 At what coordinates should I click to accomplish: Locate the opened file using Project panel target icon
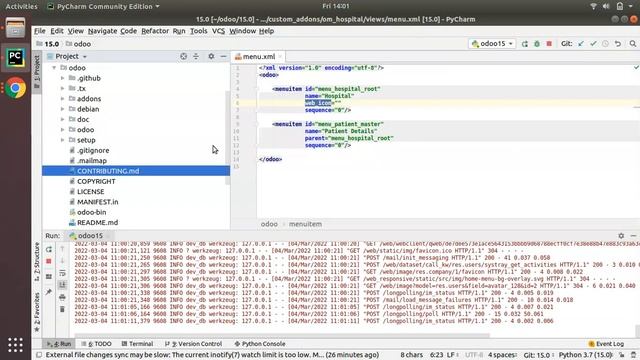click(184, 56)
